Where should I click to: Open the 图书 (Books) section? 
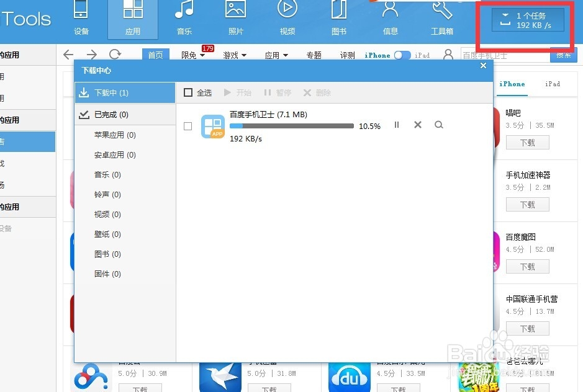[339, 19]
